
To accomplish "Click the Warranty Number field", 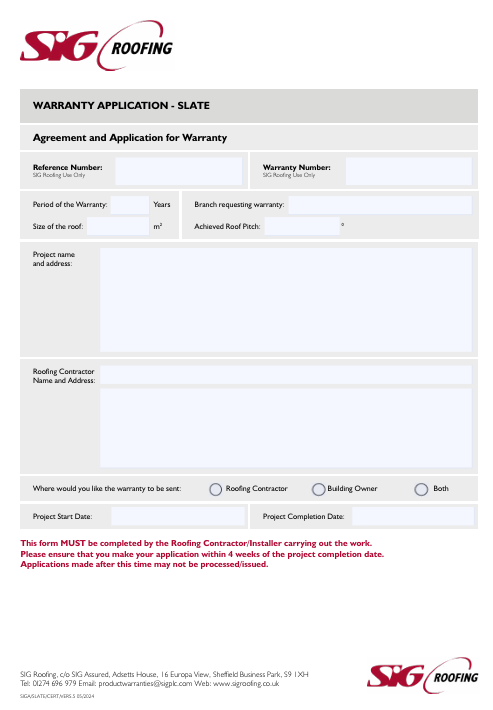I will pyautogui.click(x=409, y=171).
